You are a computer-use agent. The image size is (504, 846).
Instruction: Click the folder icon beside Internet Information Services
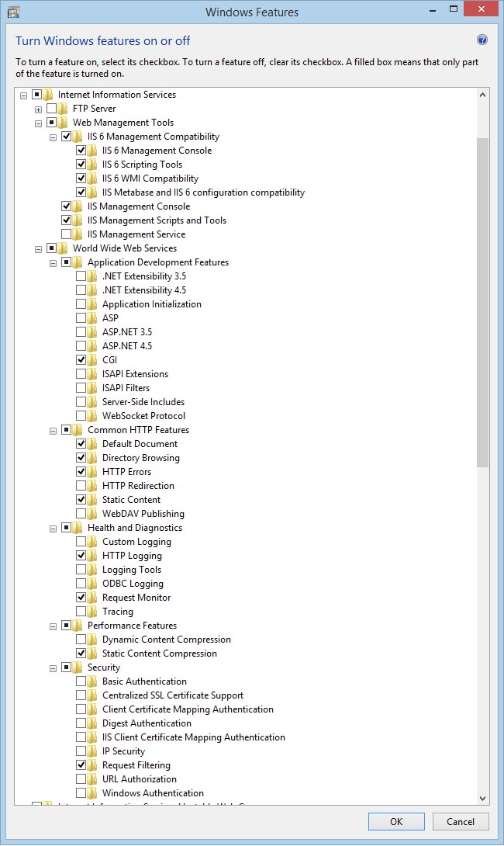49,95
